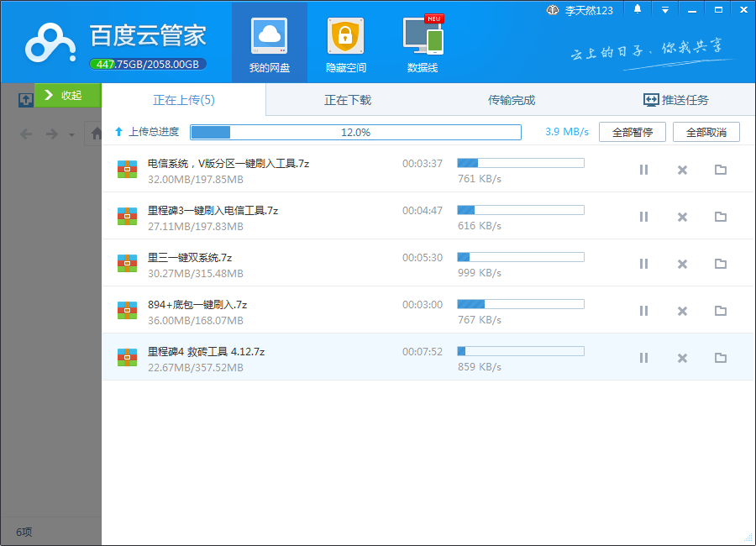Collapse the transfer panel with 收起
This screenshot has width=756, height=546.
(x=67, y=95)
